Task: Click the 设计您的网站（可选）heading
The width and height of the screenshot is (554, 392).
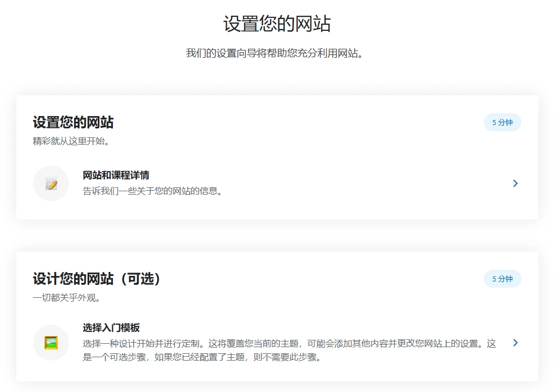Action: click(97, 279)
